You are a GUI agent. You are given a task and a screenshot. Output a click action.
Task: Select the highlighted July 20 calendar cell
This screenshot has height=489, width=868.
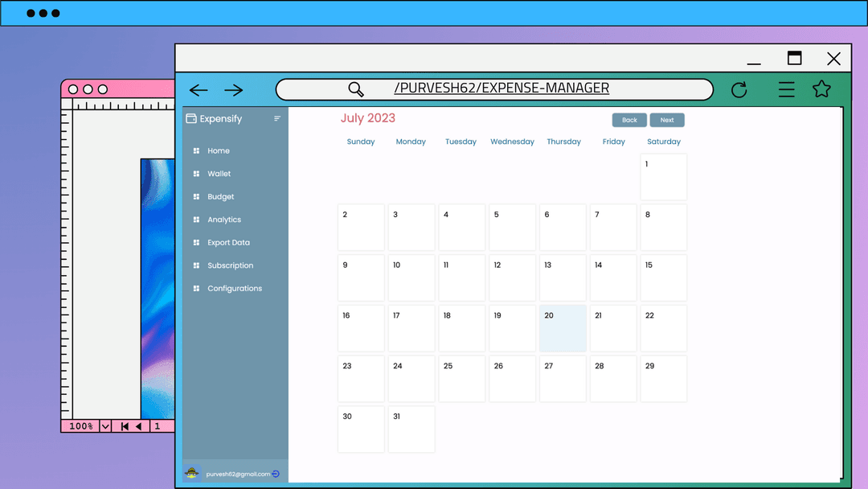(563, 328)
